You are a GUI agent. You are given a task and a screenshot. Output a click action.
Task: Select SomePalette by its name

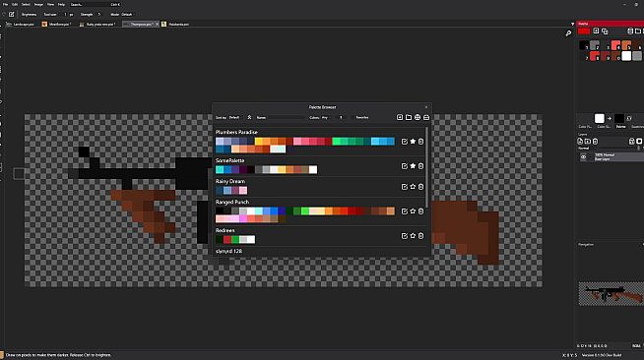[230, 160]
